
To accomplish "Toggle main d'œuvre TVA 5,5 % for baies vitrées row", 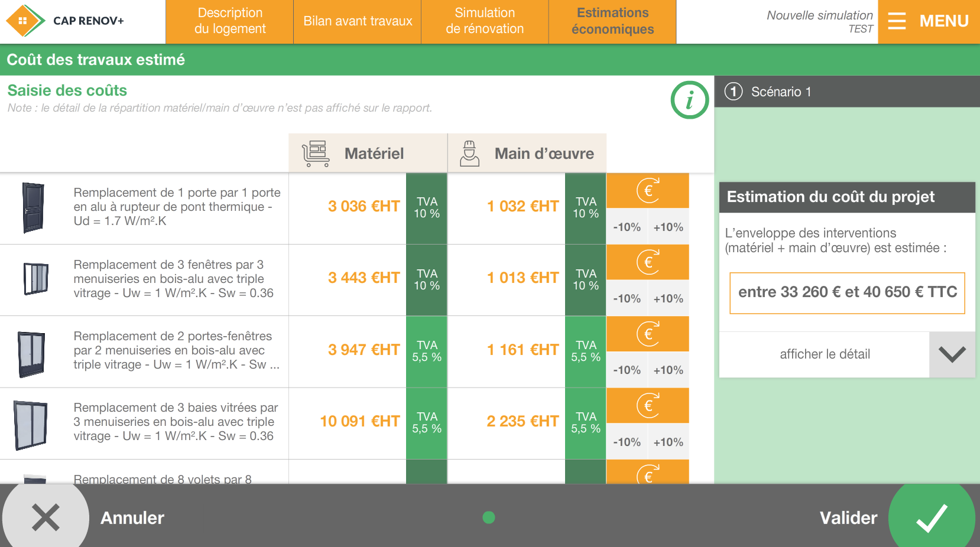I will 586,423.
